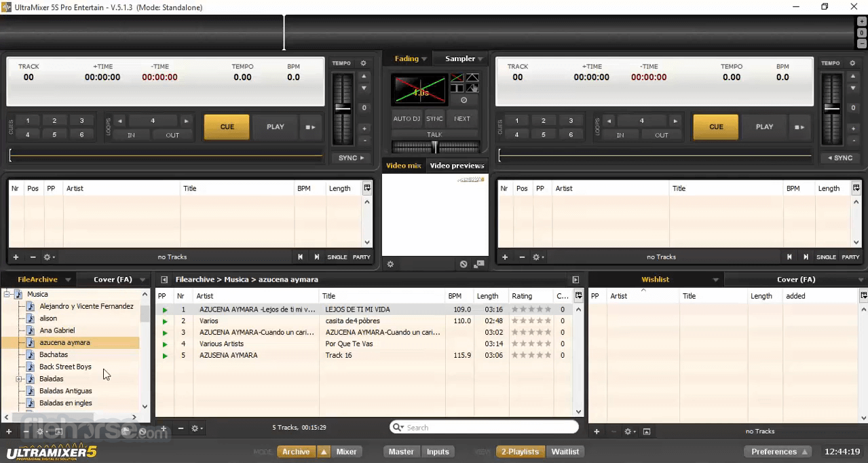Skip to next track in right playlist
This screenshot has width=868, height=463.
pos(806,257)
